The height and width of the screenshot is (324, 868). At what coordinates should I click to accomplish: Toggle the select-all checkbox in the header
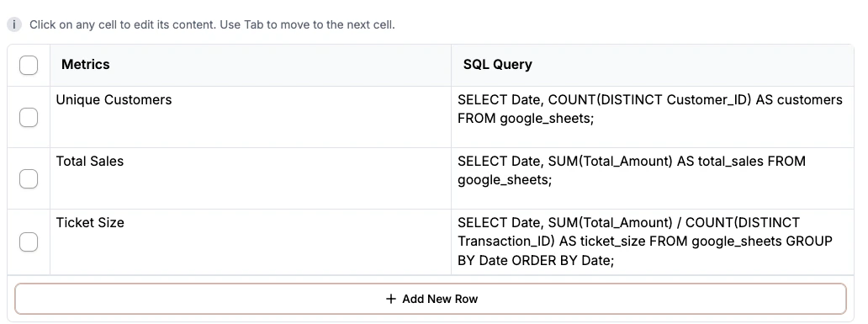coord(29,66)
